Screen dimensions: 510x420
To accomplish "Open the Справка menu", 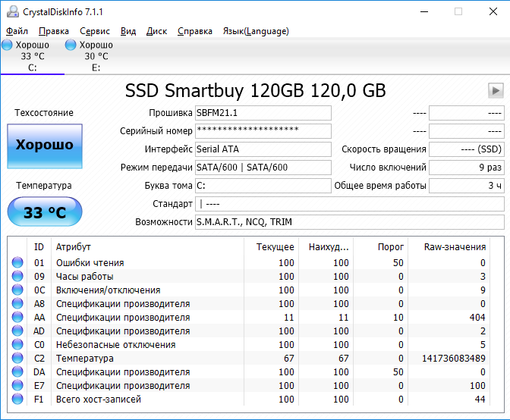I will click(195, 31).
